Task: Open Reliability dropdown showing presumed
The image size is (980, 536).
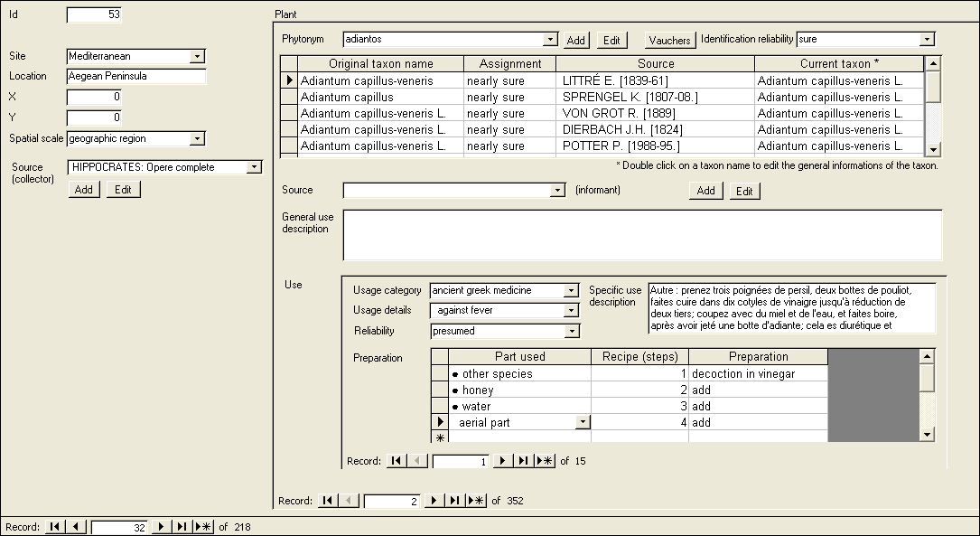Action: click(571, 332)
